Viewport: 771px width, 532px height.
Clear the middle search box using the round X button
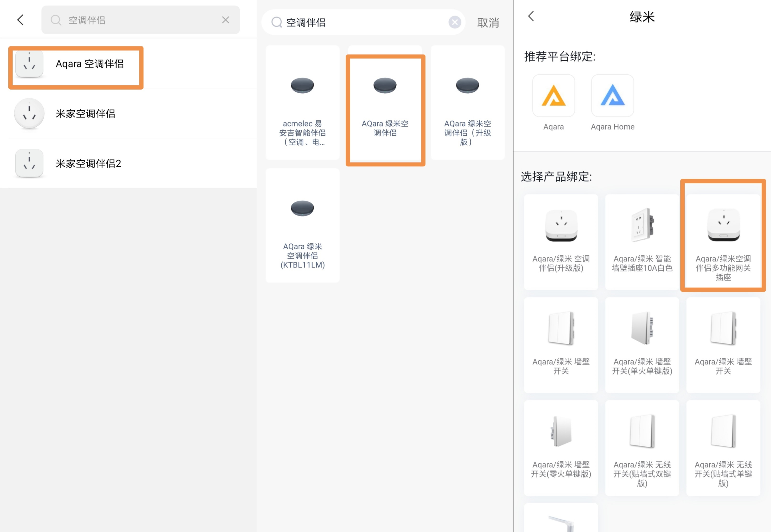(x=454, y=22)
